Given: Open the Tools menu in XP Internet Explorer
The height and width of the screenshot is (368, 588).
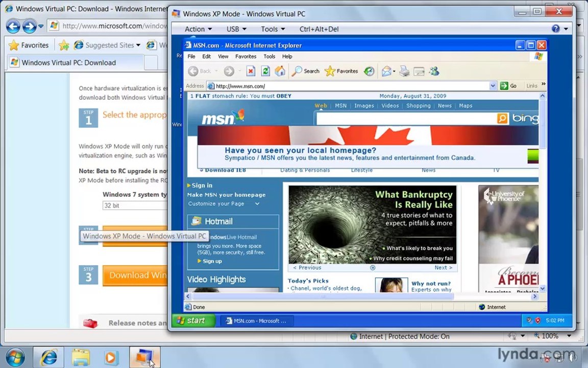Looking at the screenshot, I should [269, 56].
